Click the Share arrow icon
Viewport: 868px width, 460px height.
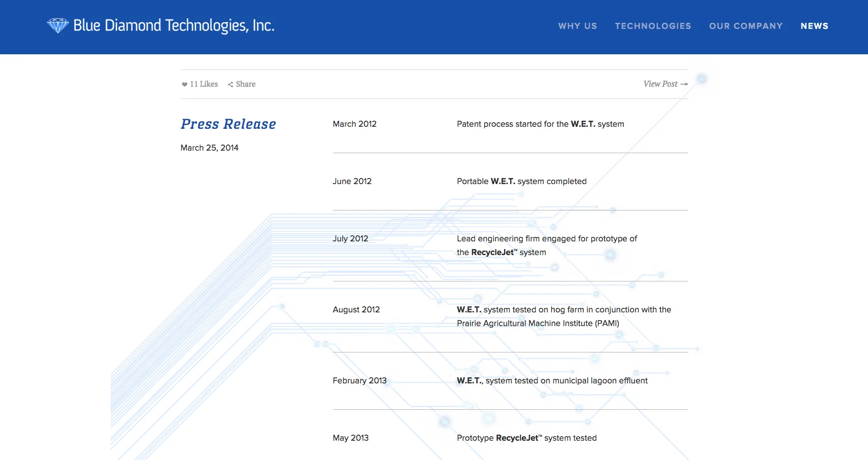(x=230, y=84)
